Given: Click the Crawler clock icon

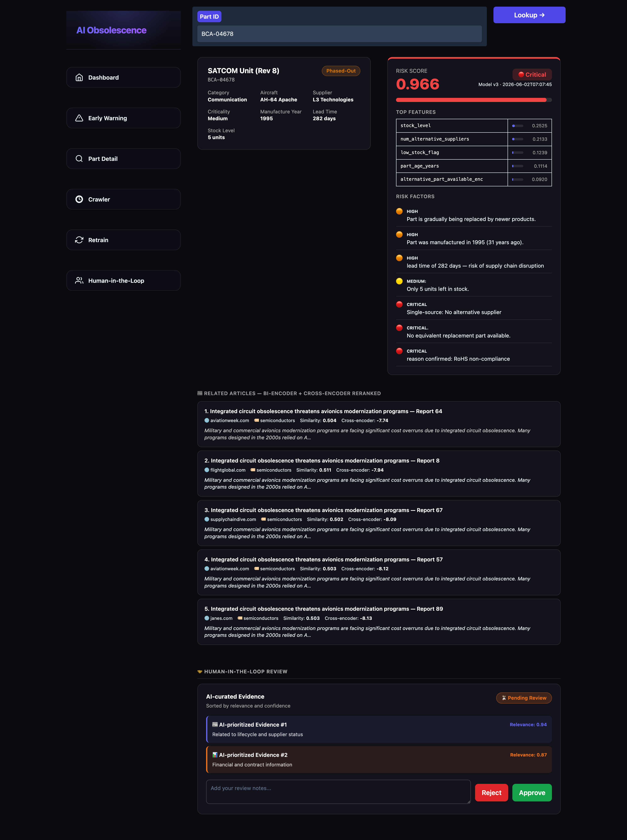Looking at the screenshot, I should point(79,199).
